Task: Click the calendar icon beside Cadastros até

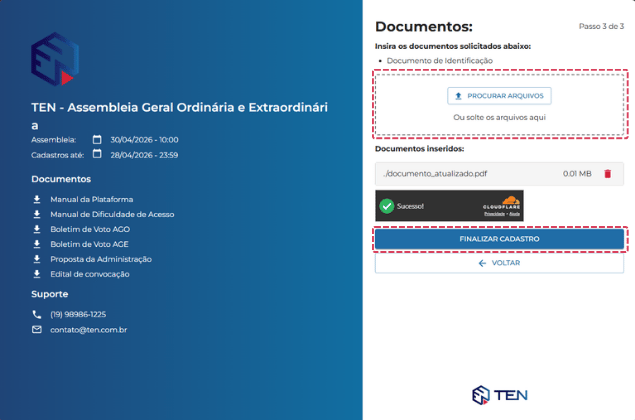Action: pyautogui.click(x=97, y=154)
